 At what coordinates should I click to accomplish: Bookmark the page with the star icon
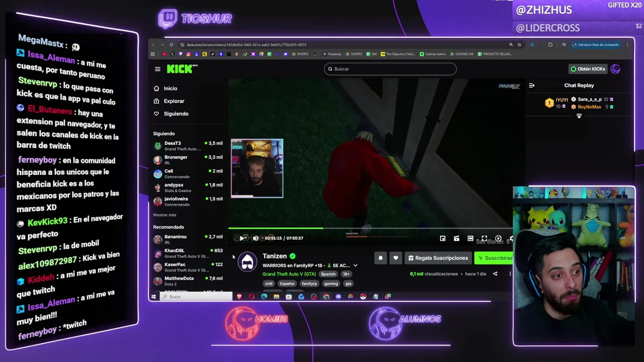point(519,45)
